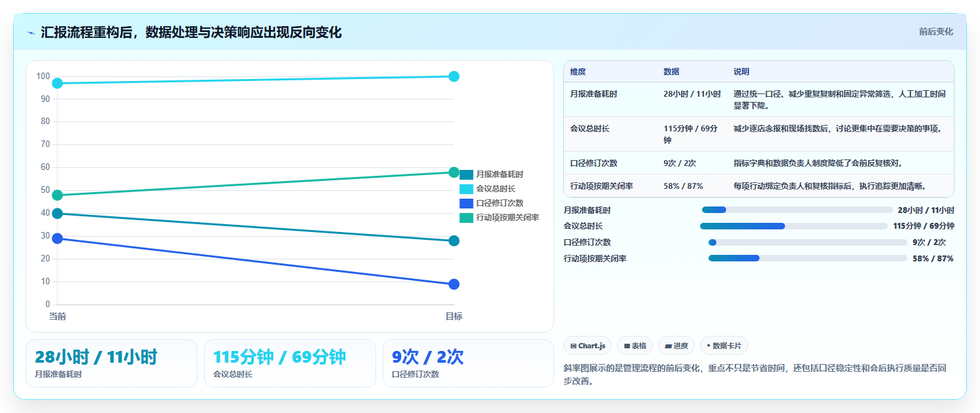Select the 维度 column header
The height and width of the screenshot is (413, 980).
[578, 72]
